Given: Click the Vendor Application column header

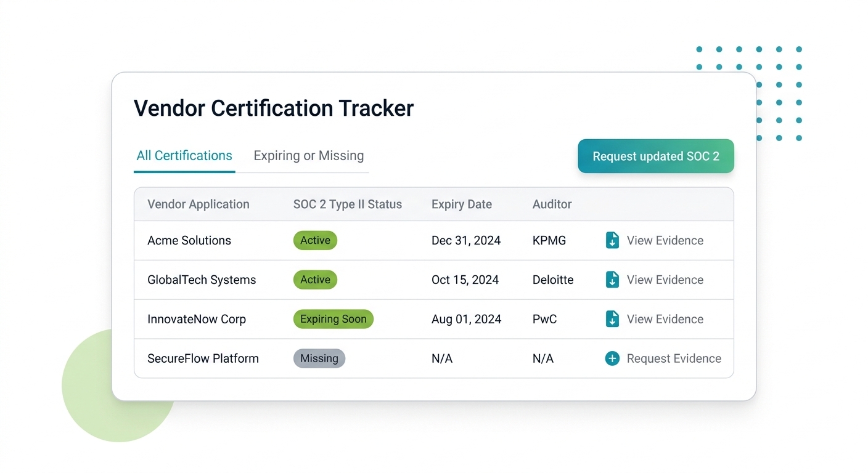Looking at the screenshot, I should click(x=199, y=204).
